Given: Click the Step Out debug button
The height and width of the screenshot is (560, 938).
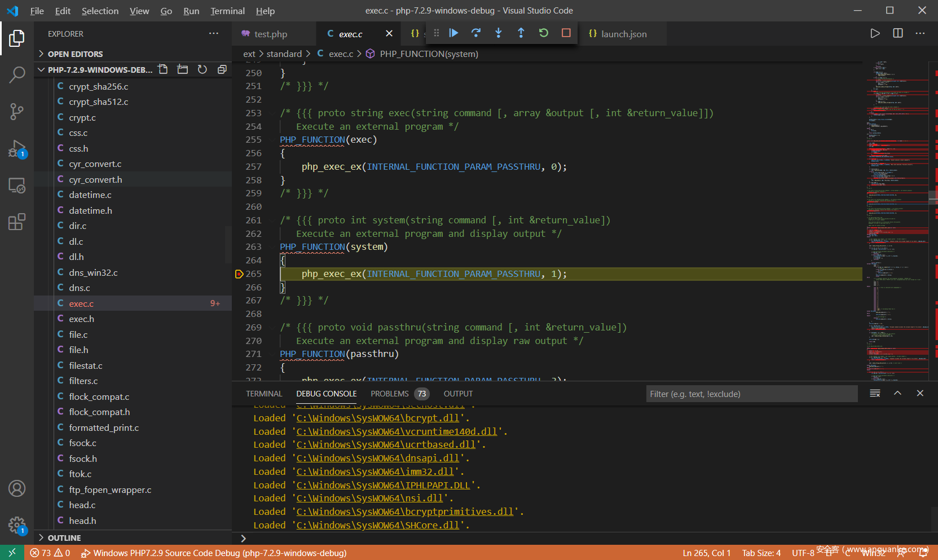Looking at the screenshot, I should pos(521,33).
